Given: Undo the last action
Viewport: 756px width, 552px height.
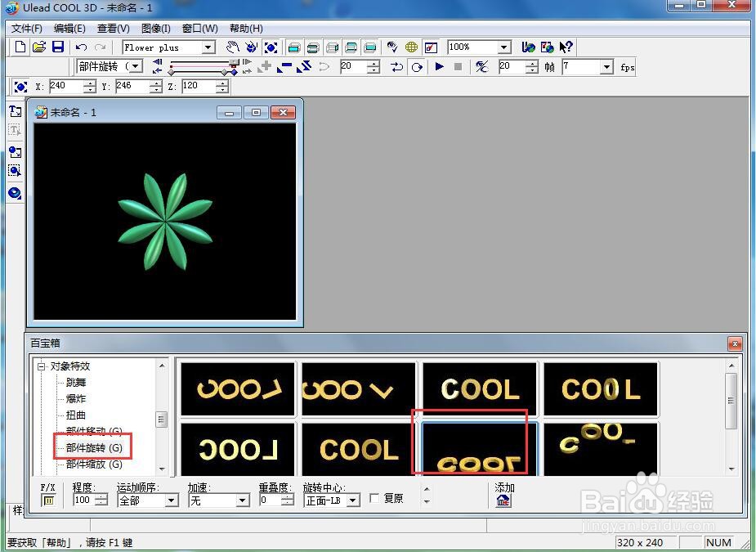Looking at the screenshot, I should pyautogui.click(x=82, y=47).
